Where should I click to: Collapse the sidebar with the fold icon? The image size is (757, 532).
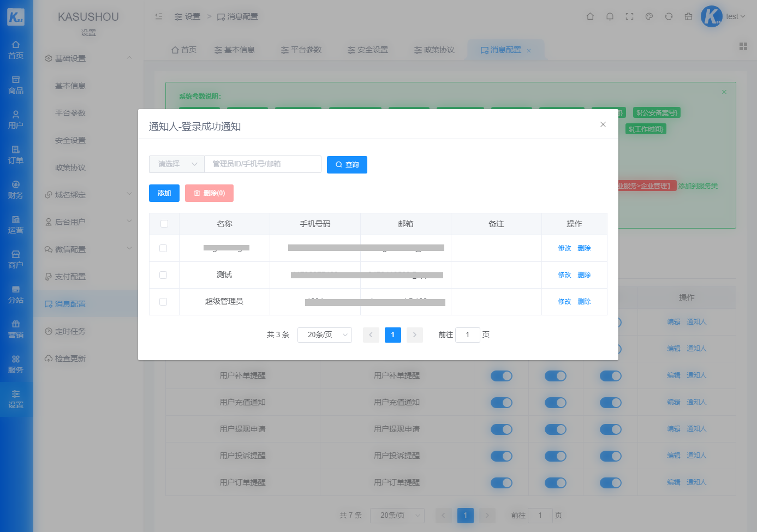159,16
